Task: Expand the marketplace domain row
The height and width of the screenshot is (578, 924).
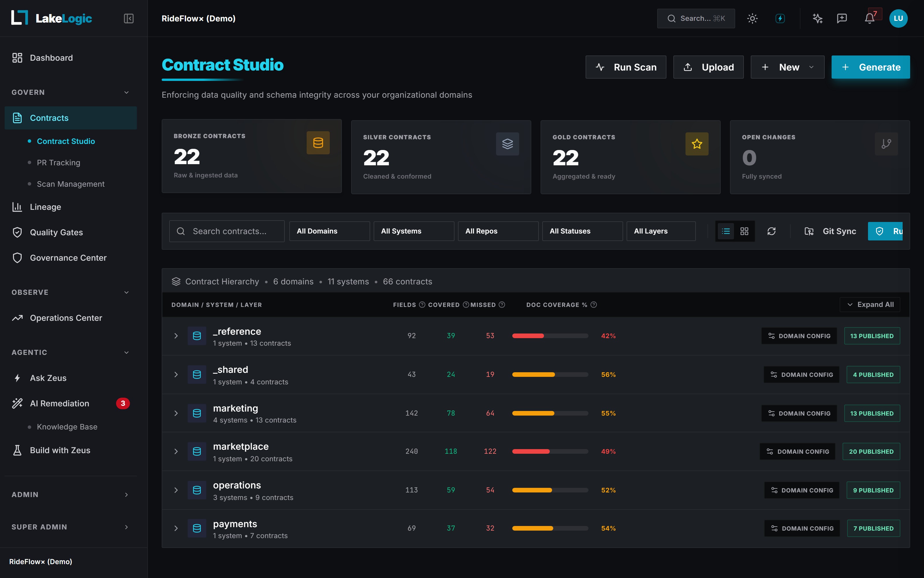Action: [x=176, y=451]
